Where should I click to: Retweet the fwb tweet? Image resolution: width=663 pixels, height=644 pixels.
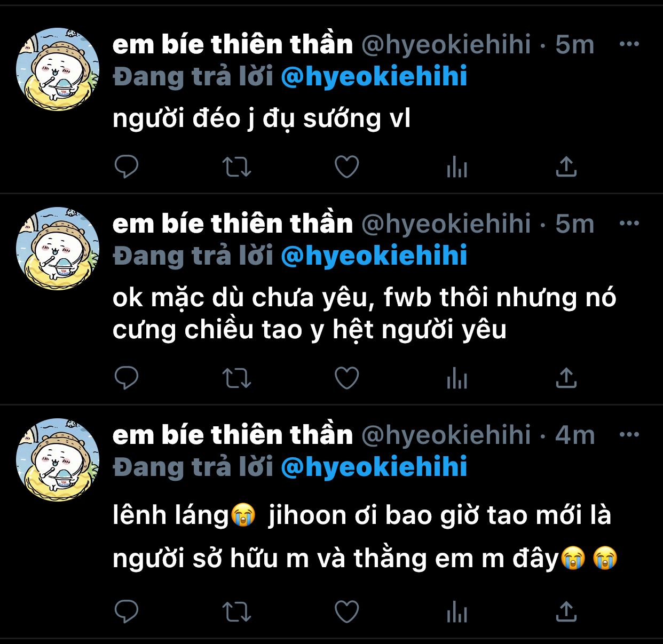[236, 378]
